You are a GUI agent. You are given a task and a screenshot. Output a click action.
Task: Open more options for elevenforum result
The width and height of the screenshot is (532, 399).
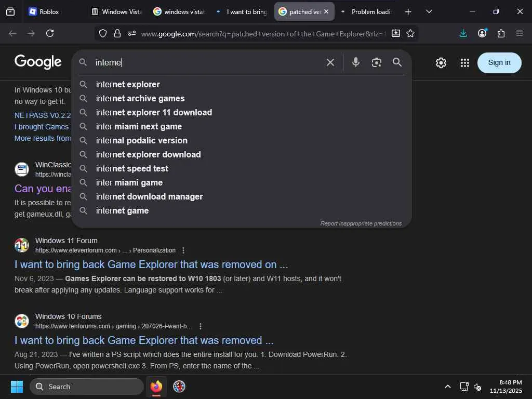point(183,250)
